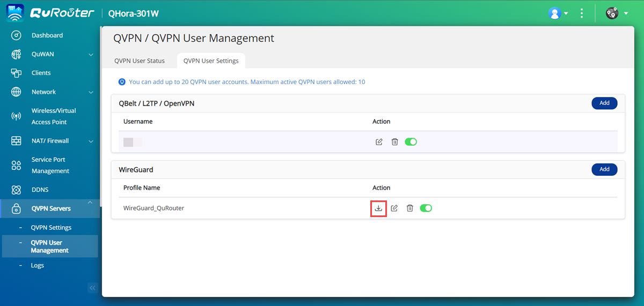Edit the WireGuard_QuRouter profile
This screenshot has height=306, width=644.
pos(394,208)
